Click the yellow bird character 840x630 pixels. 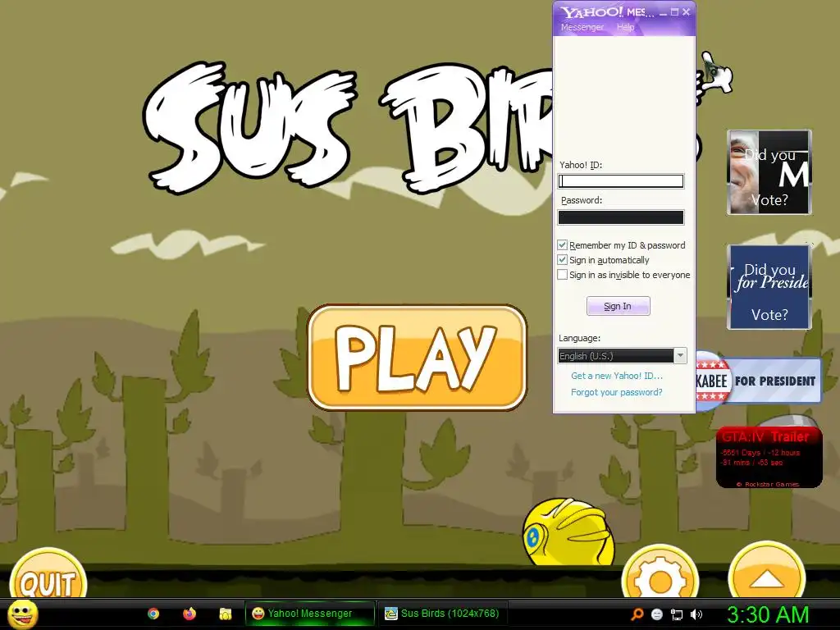(x=568, y=532)
